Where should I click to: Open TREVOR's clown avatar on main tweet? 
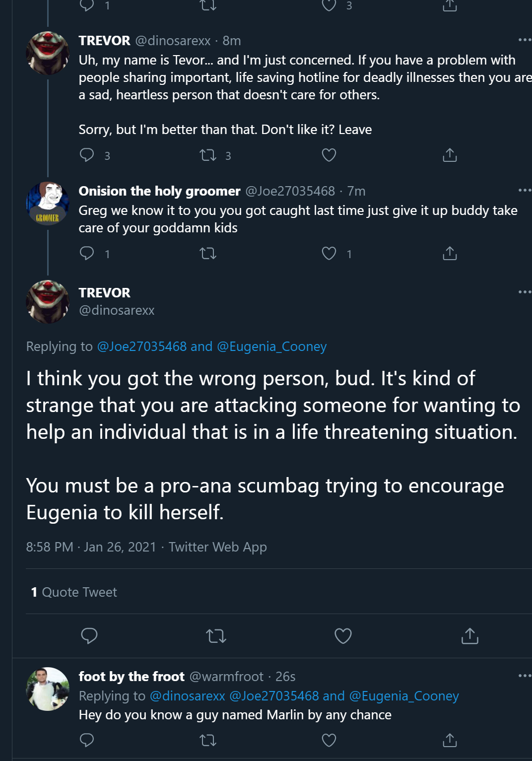pyautogui.click(x=48, y=302)
